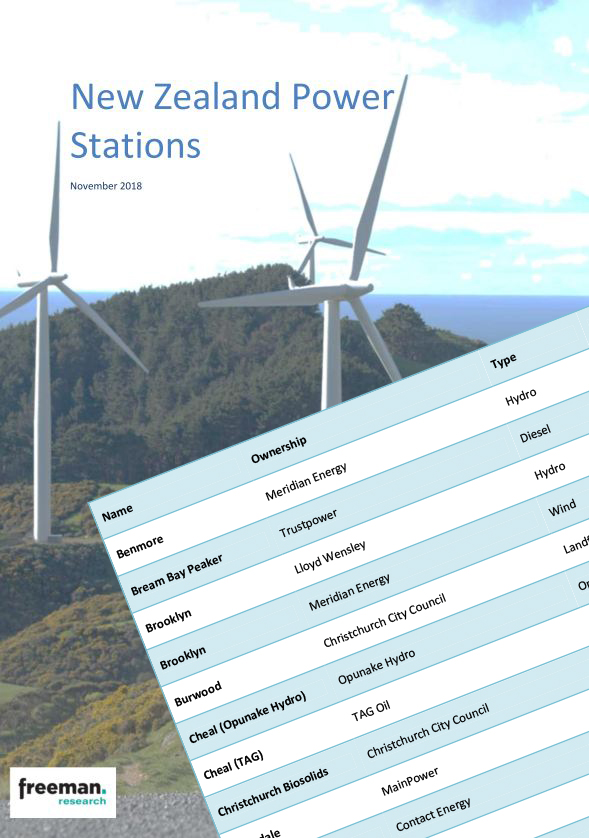Click the New Zealand Power Stations title
The image size is (589, 838).
click(232, 121)
